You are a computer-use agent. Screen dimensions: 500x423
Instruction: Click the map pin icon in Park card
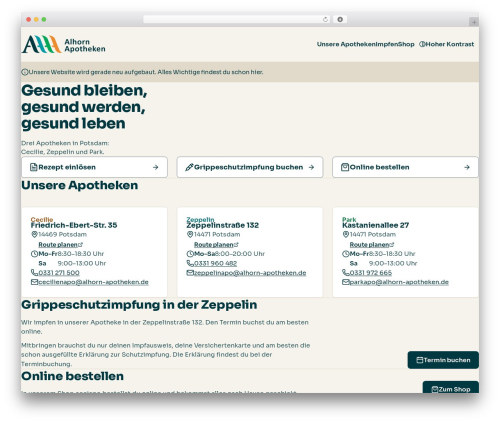pyautogui.click(x=346, y=235)
